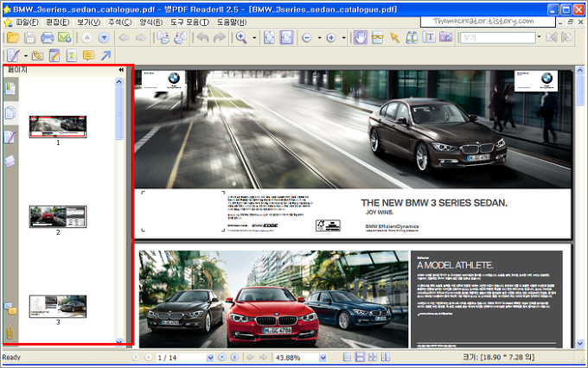Go to the next page with the blue down arrow

[104, 37]
